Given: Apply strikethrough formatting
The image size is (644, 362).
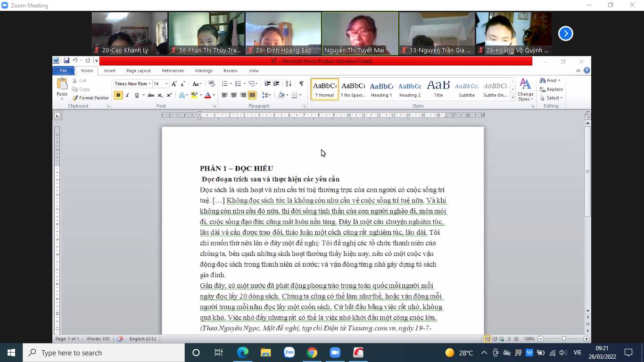Looking at the screenshot, I should pyautogui.click(x=150, y=95).
